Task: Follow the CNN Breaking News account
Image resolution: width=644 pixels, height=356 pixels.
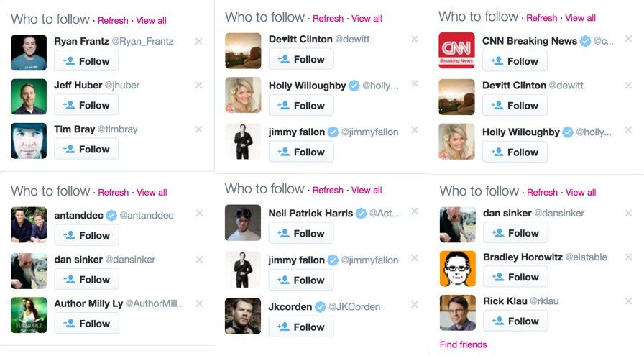Action: [515, 61]
